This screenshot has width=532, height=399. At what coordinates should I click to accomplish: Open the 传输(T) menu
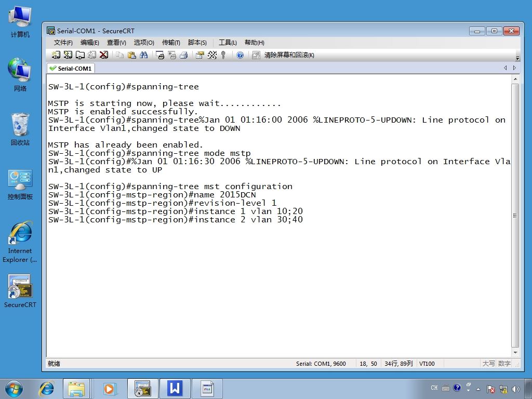tap(170, 43)
